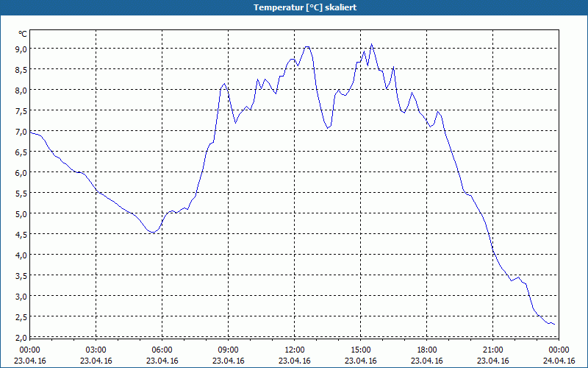The height and width of the screenshot is (368, 588).
Task: Click the 5,5 y-axis label
Action: (21, 194)
